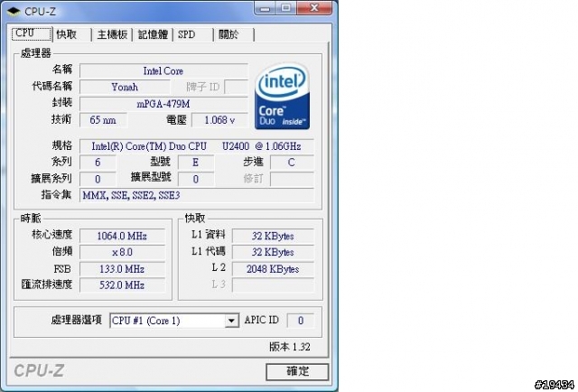Maximize the CPU-Z window
The height and width of the screenshot is (392, 578).
pos(285,8)
